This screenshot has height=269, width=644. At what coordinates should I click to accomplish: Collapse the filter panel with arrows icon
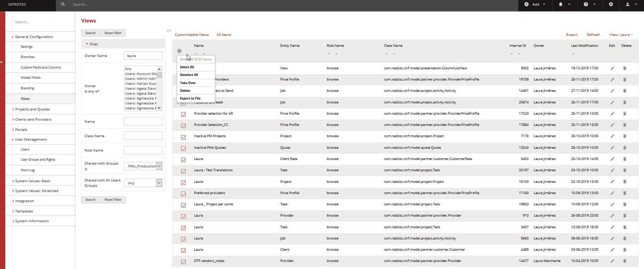tap(169, 31)
